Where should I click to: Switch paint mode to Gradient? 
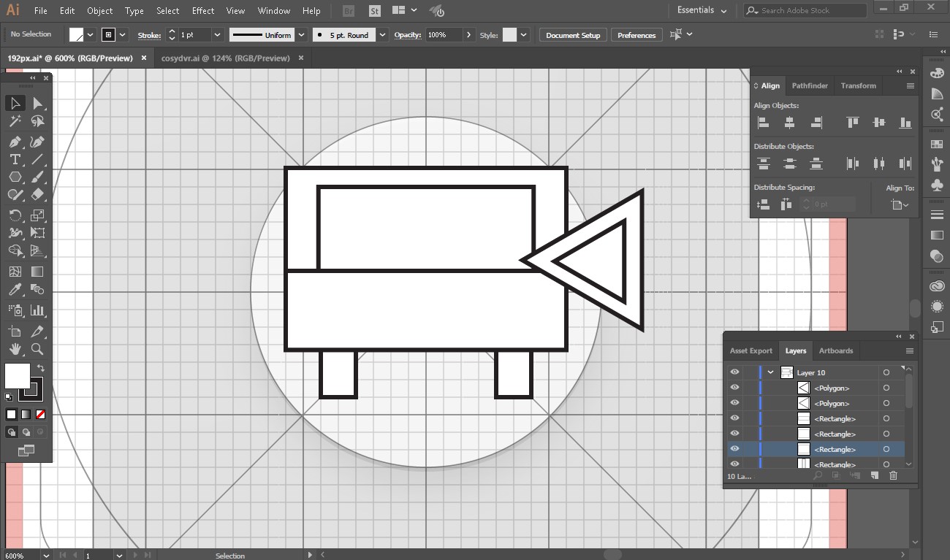[26, 415]
